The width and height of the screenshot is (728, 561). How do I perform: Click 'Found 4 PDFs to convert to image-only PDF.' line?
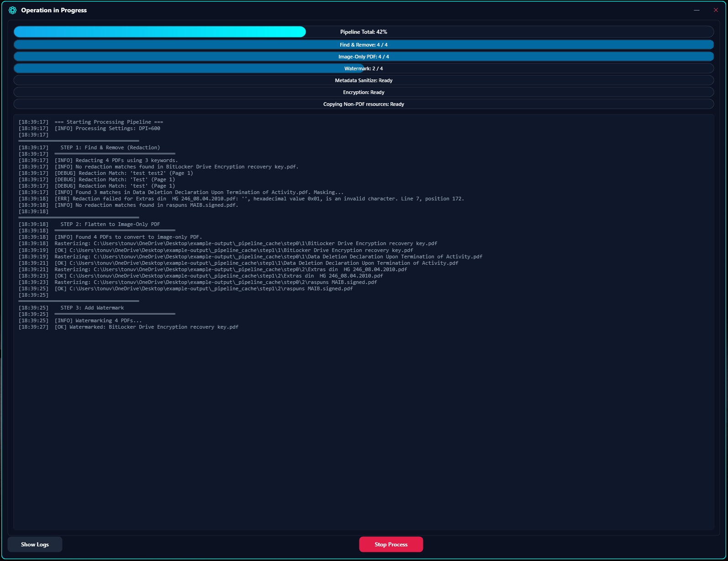click(x=110, y=237)
